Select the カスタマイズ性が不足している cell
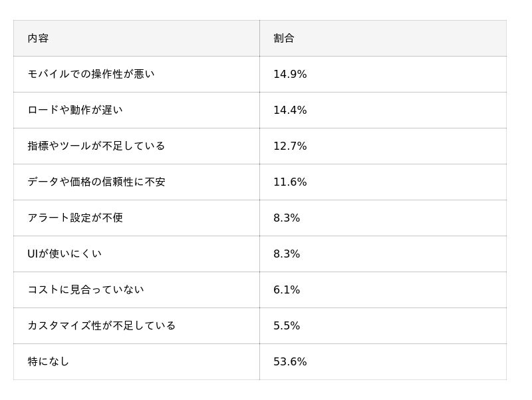532x400 pixels. pos(102,326)
